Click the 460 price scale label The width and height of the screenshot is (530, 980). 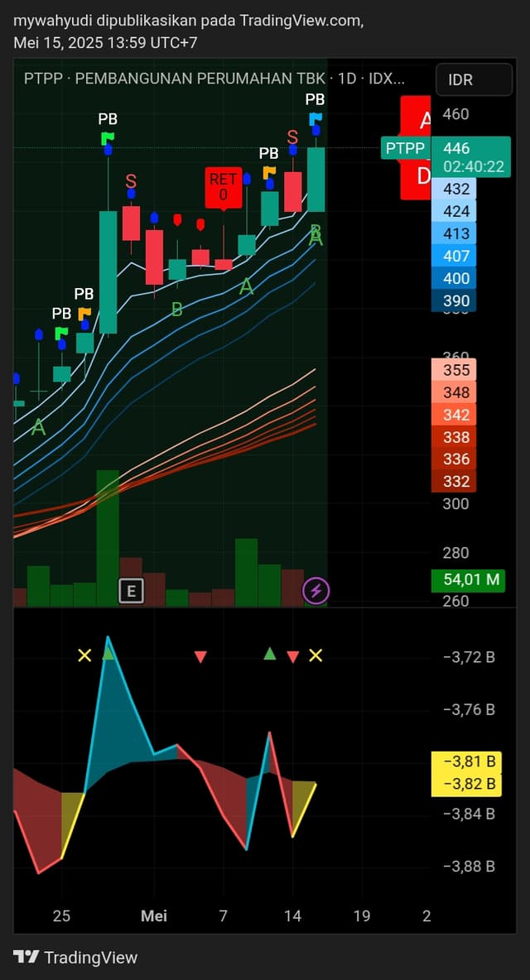pyautogui.click(x=455, y=114)
